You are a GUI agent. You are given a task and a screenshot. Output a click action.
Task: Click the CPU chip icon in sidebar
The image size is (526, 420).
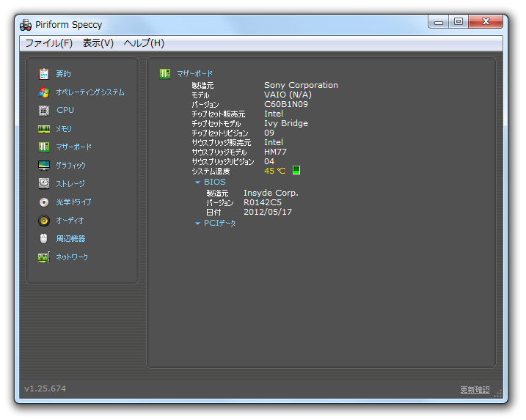coord(44,110)
